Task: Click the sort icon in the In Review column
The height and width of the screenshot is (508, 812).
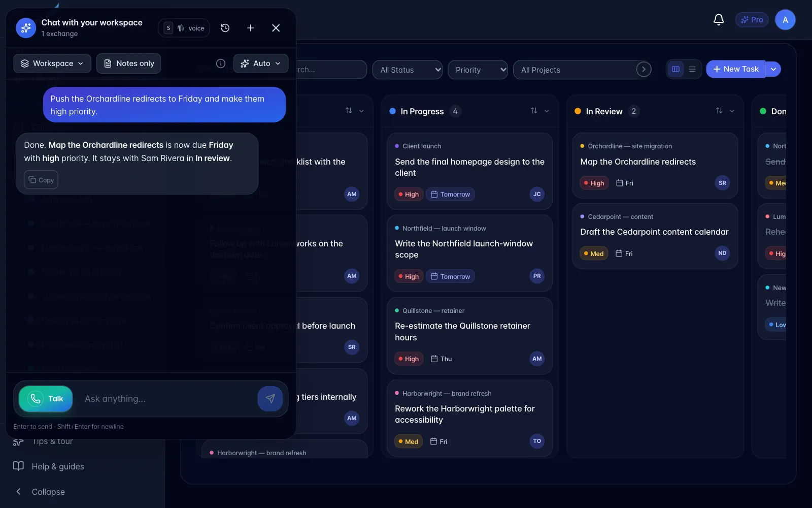Action: coord(719,111)
